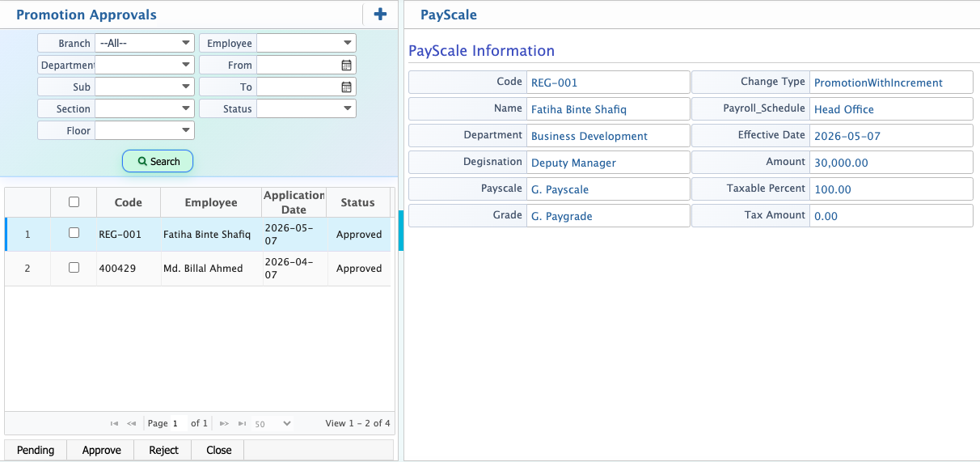
Task: Click the plus icon to add a promotion
Action: pos(380,14)
